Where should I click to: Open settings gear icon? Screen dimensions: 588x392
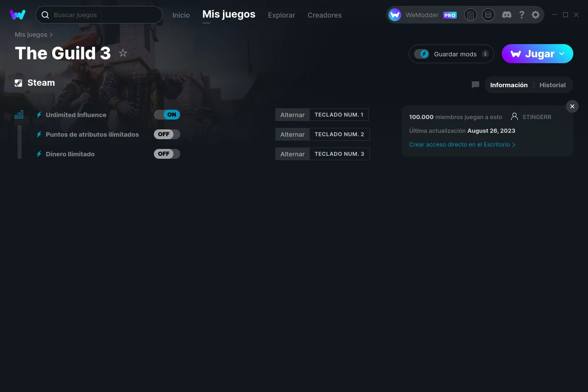tap(536, 15)
